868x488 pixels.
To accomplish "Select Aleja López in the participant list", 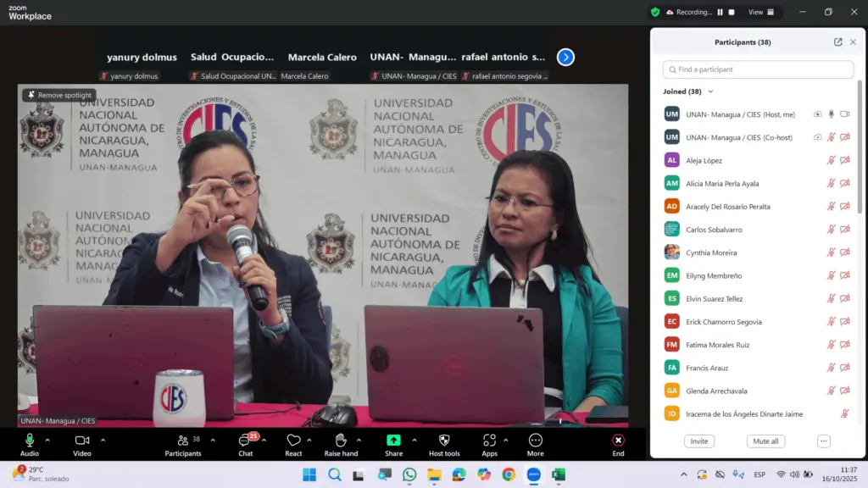I will (704, 160).
